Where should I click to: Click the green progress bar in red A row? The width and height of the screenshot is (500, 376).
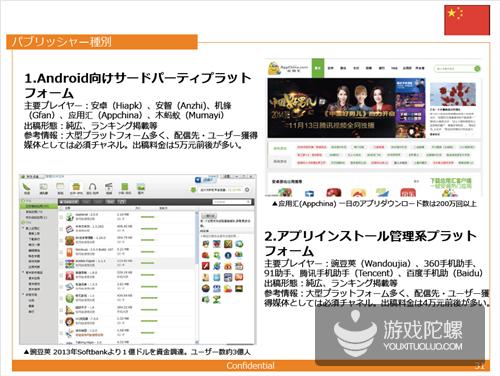(x=148, y=275)
